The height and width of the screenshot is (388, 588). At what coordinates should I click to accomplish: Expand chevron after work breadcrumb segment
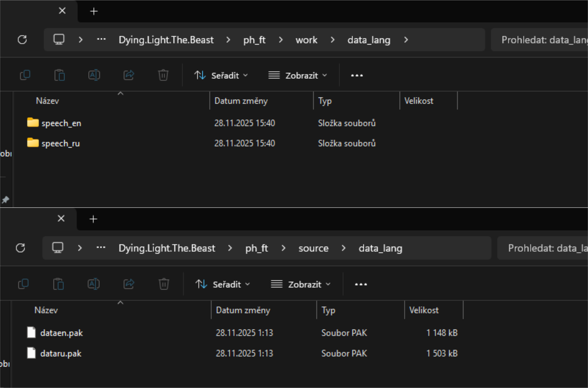coord(332,40)
